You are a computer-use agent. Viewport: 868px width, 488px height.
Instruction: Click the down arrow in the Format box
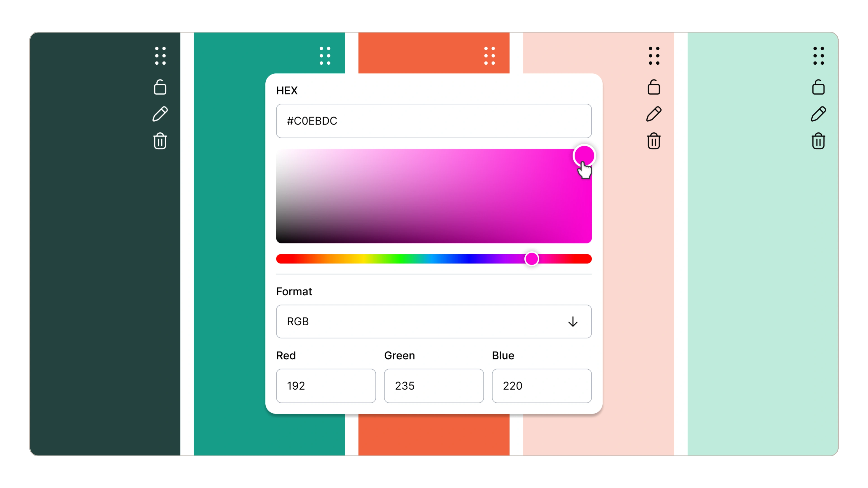[573, 321]
